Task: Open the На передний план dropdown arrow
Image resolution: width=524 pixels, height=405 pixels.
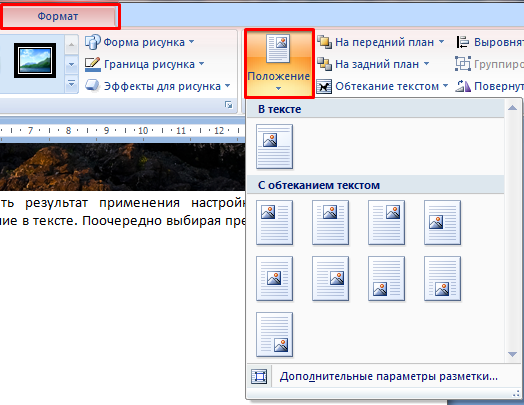Action: pyautogui.click(x=441, y=42)
